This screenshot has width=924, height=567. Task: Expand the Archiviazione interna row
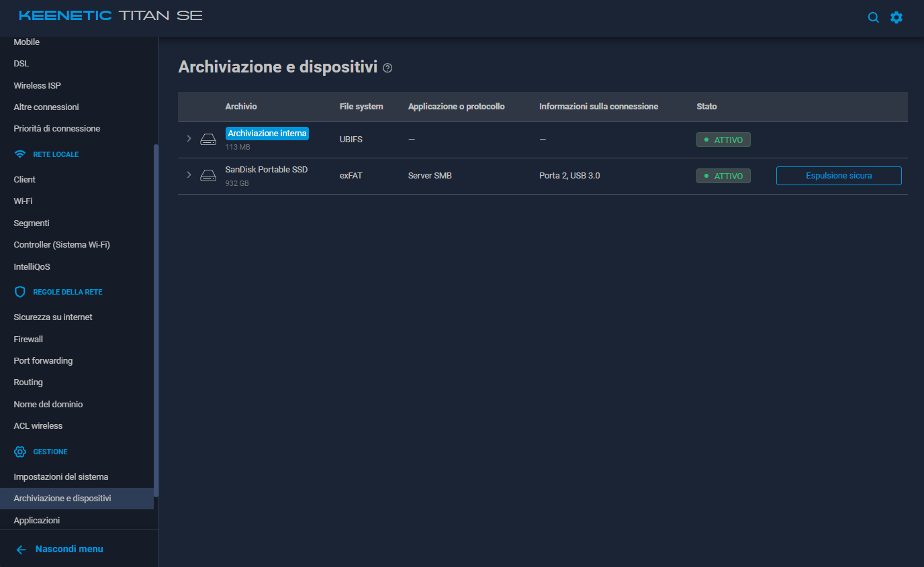(189, 138)
